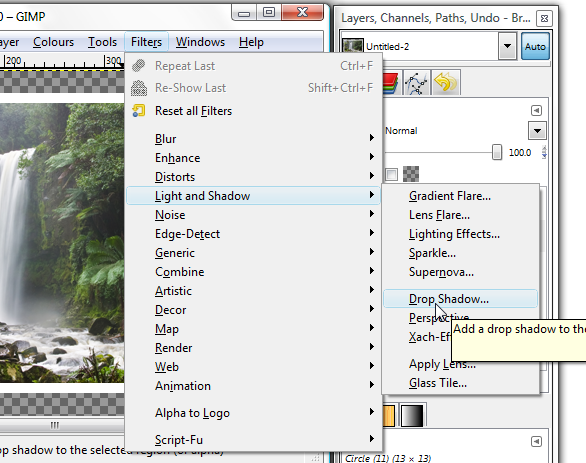Screen dimensions: 586x463
Task: Click the orange pattern swatch
Action: (x=389, y=415)
